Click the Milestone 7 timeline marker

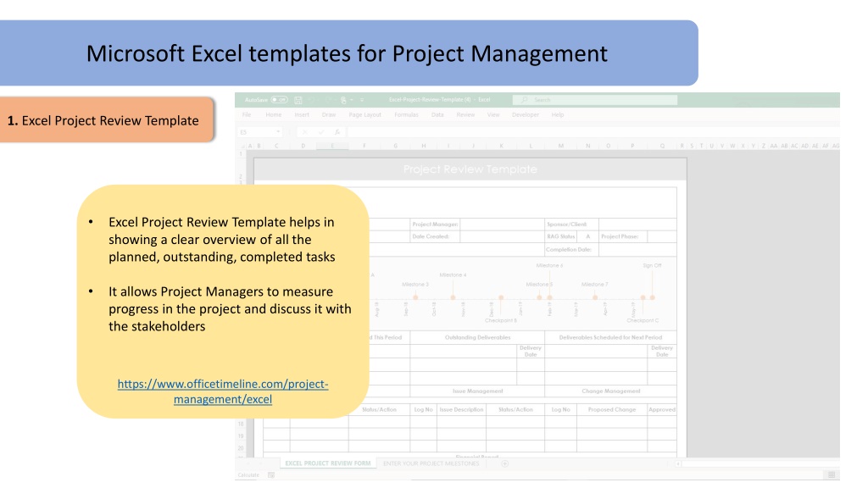(595, 297)
